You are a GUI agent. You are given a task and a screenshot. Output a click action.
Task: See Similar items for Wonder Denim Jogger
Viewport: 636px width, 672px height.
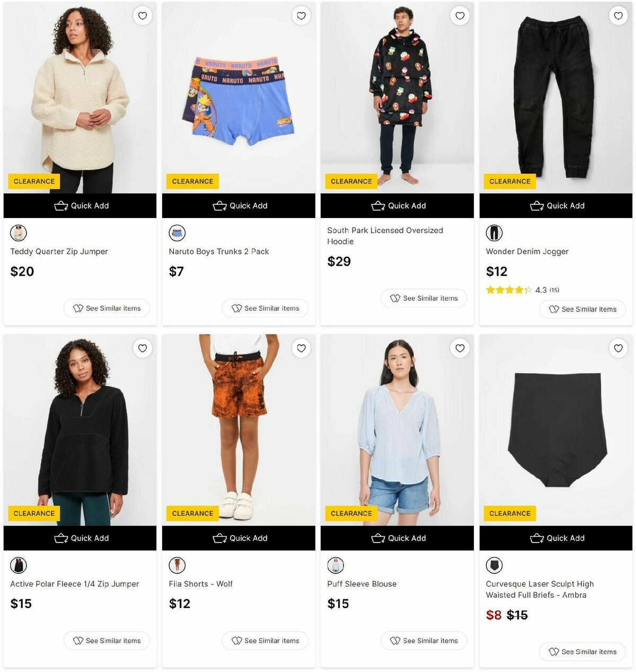[582, 309]
